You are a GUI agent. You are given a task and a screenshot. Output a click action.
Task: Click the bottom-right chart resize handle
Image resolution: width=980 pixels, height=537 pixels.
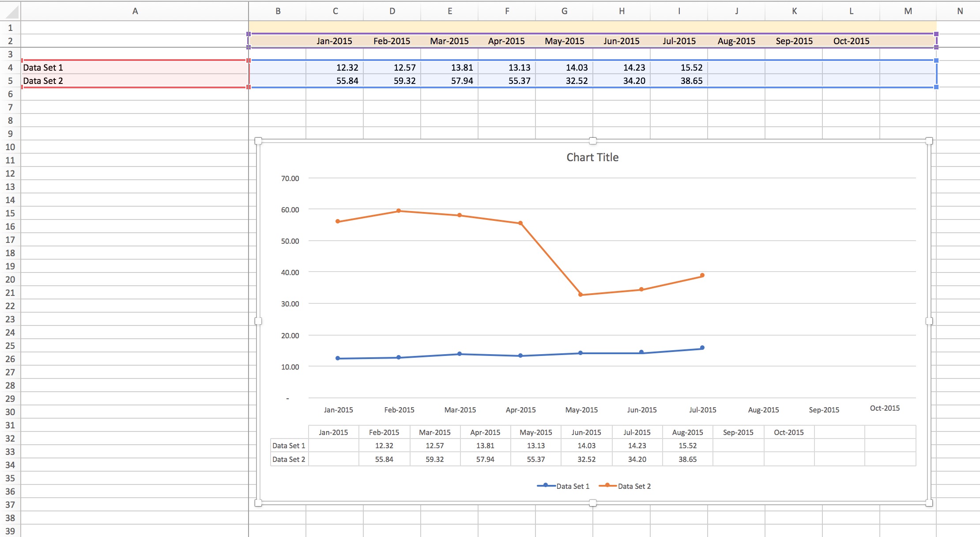929,503
